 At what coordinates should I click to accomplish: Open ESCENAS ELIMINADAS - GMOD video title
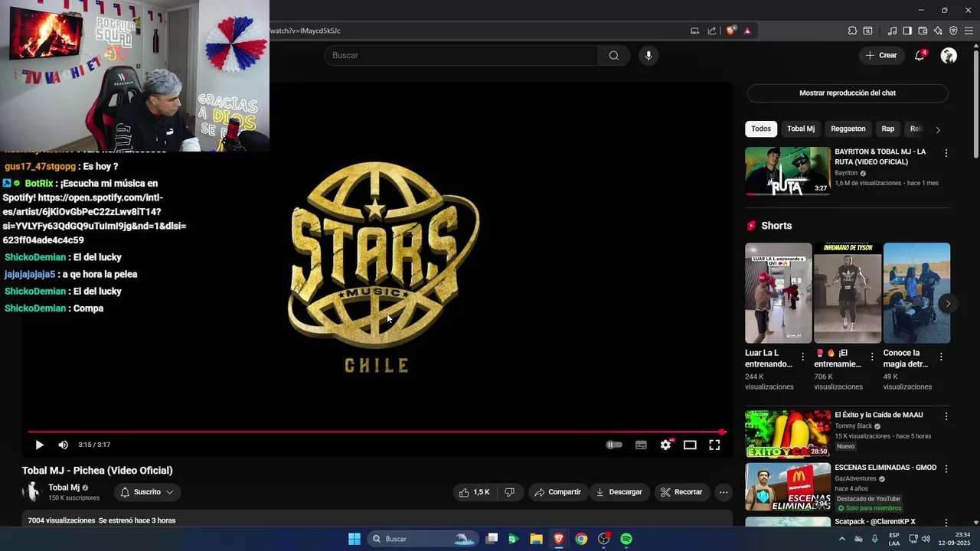tap(885, 468)
